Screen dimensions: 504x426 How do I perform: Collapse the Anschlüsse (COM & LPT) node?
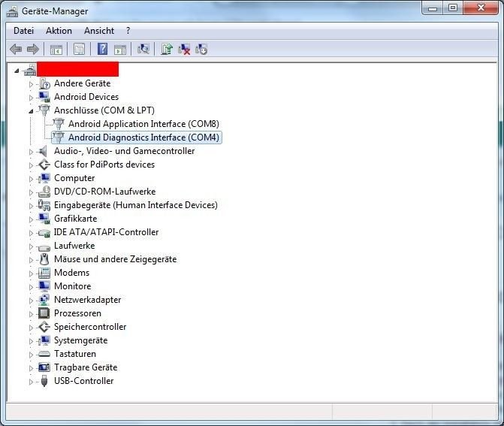coord(31,111)
